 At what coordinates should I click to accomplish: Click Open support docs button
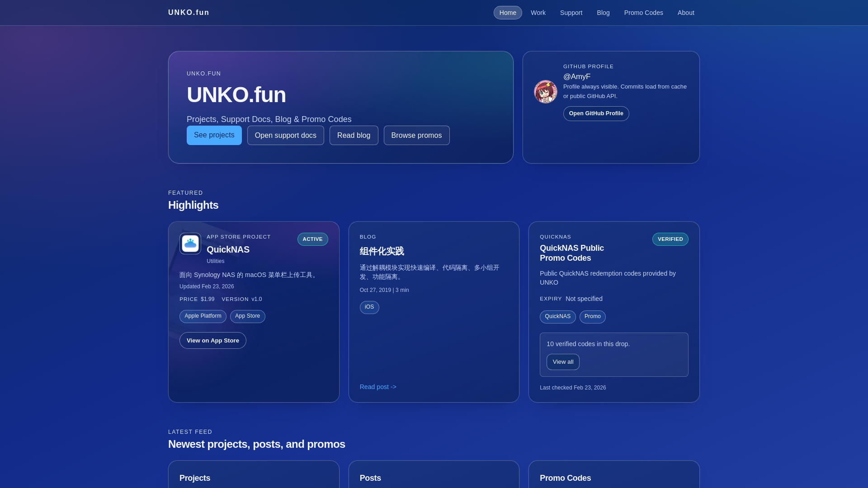(x=286, y=135)
